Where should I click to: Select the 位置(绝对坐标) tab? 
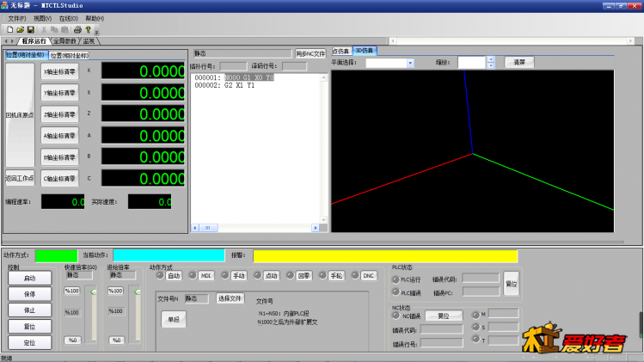coord(26,55)
